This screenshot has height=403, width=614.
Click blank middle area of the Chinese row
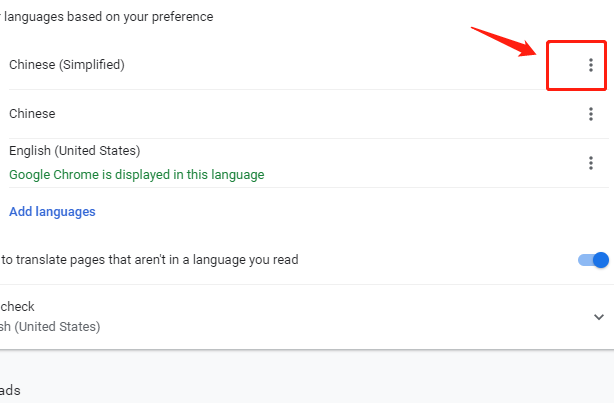300,114
